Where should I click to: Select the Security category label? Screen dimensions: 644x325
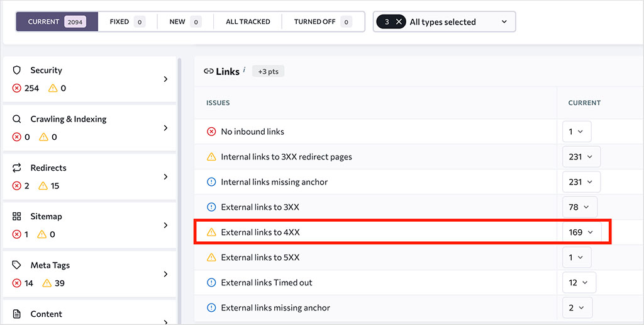click(x=46, y=71)
